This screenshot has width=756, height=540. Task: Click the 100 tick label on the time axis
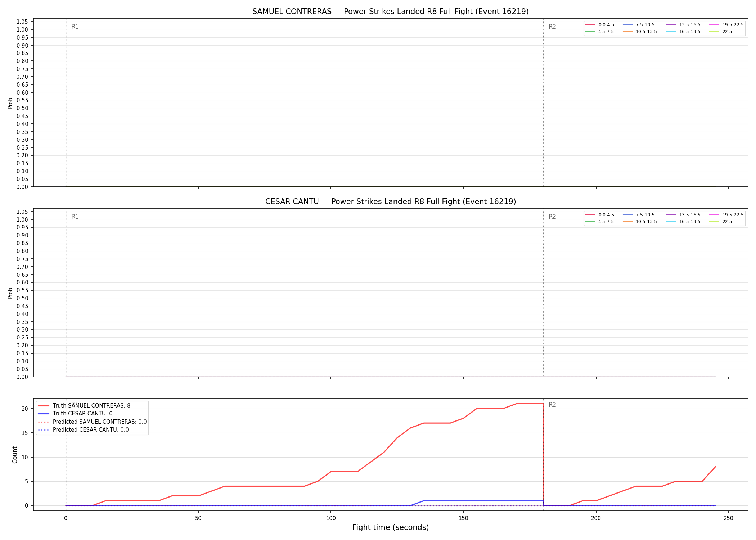[x=331, y=518]
